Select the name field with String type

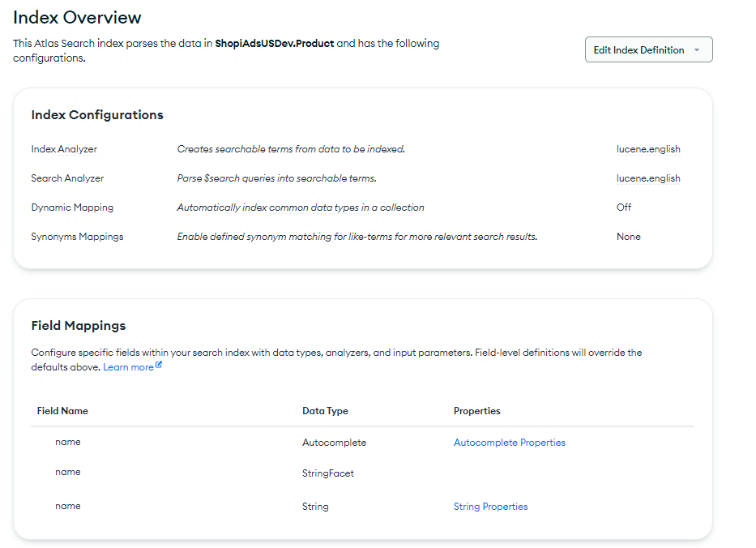[68, 505]
